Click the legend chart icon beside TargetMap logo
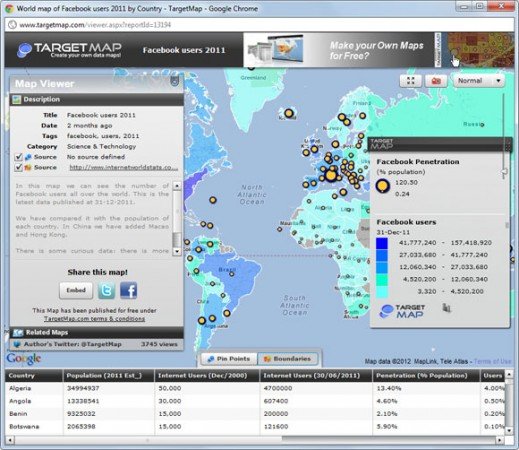Image resolution: width=519 pixels, height=450 pixels. coord(446,308)
